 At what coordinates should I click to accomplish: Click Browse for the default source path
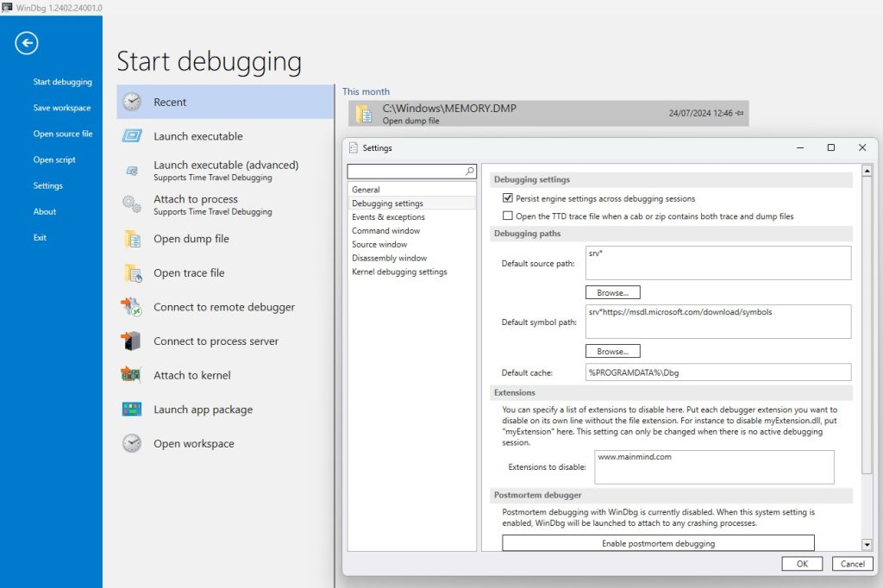tap(613, 292)
